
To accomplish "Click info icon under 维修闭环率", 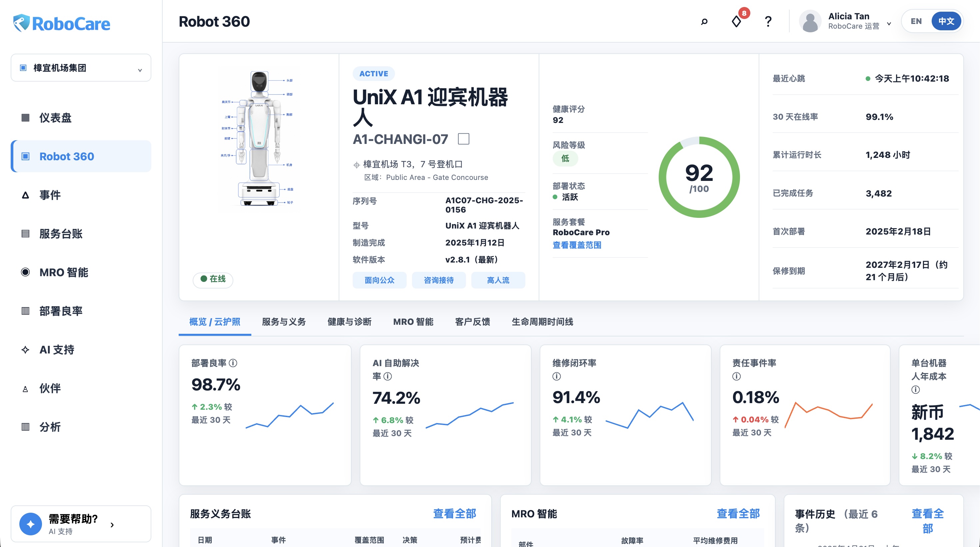I will 557,376.
